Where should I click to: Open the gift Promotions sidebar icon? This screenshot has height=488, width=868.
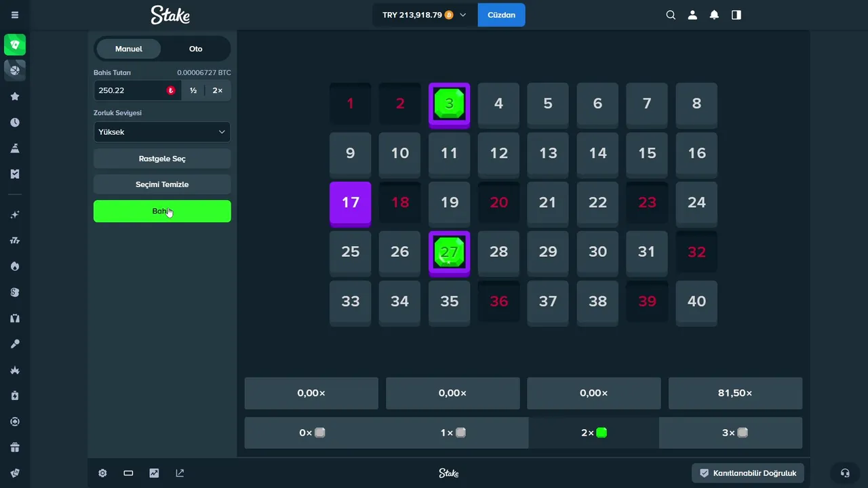pos(15,447)
